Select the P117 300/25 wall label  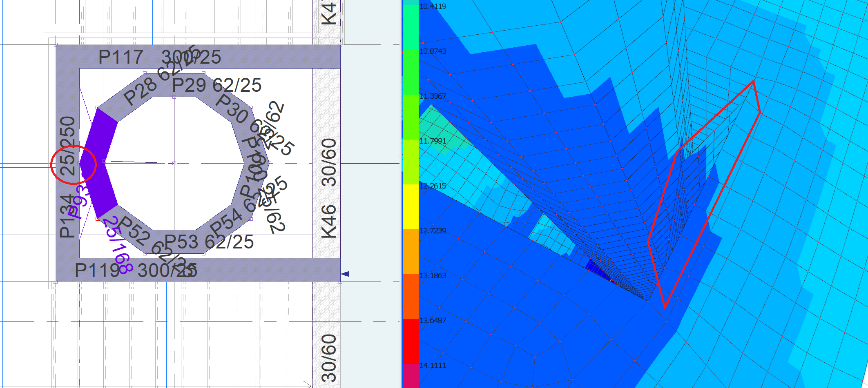(159, 57)
